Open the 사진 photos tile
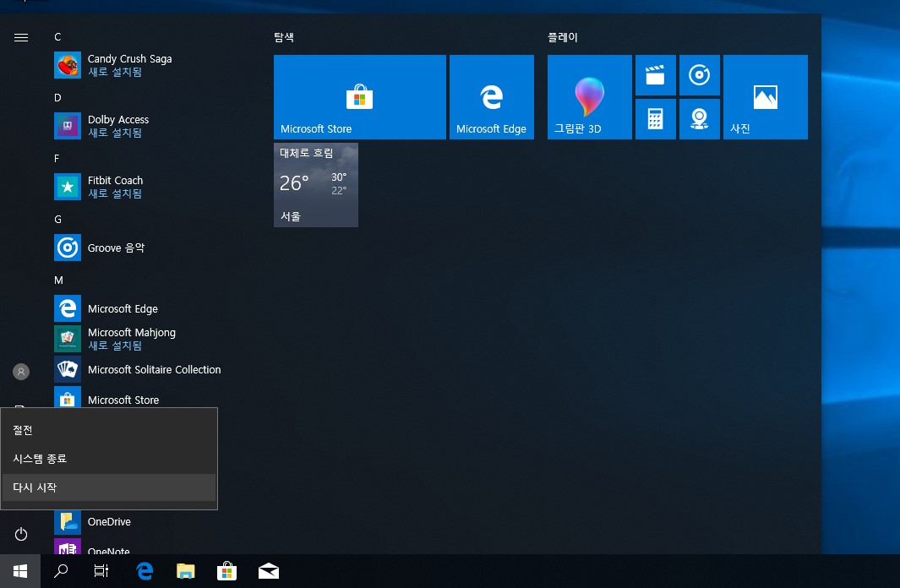This screenshot has height=588, width=900. point(766,97)
